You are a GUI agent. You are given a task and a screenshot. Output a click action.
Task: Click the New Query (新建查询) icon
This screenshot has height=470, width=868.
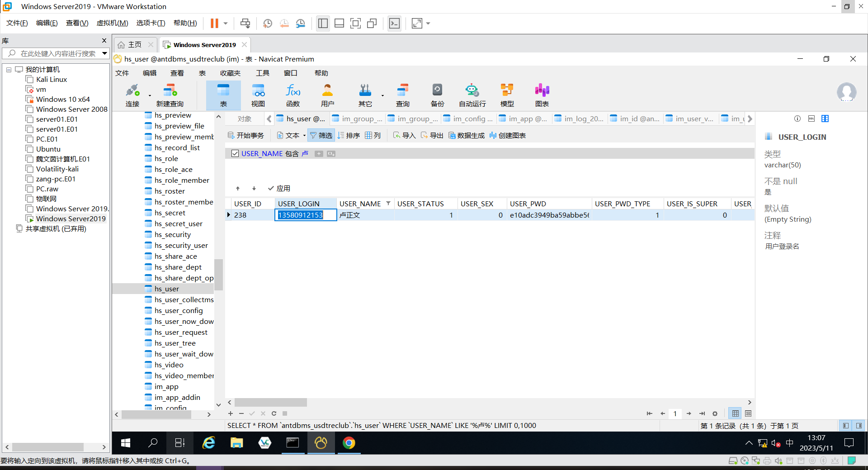pyautogui.click(x=170, y=95)
